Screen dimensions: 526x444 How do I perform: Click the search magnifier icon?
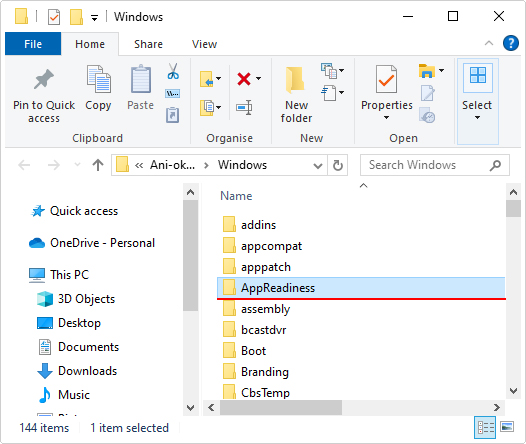(x=495, y=165)
